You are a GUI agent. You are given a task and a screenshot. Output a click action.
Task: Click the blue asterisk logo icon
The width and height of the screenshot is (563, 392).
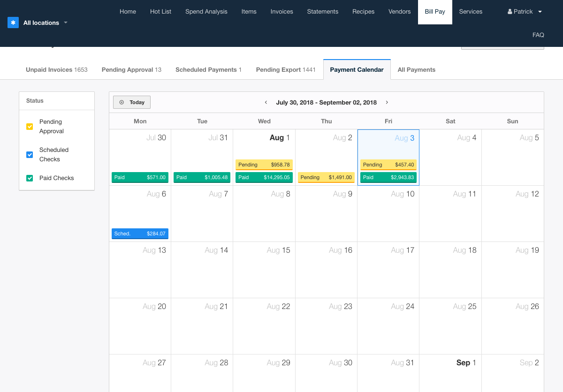click(x=13, y=23)
